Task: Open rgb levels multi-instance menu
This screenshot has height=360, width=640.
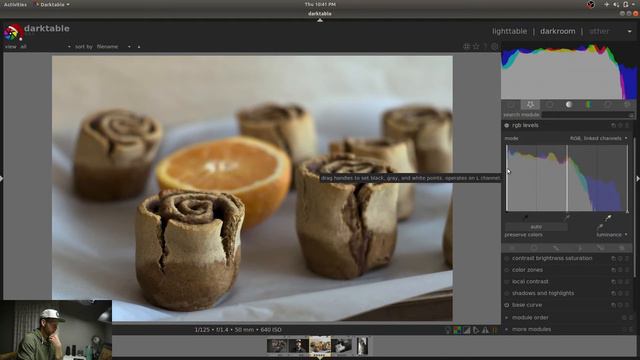Action: coord(613,125)
